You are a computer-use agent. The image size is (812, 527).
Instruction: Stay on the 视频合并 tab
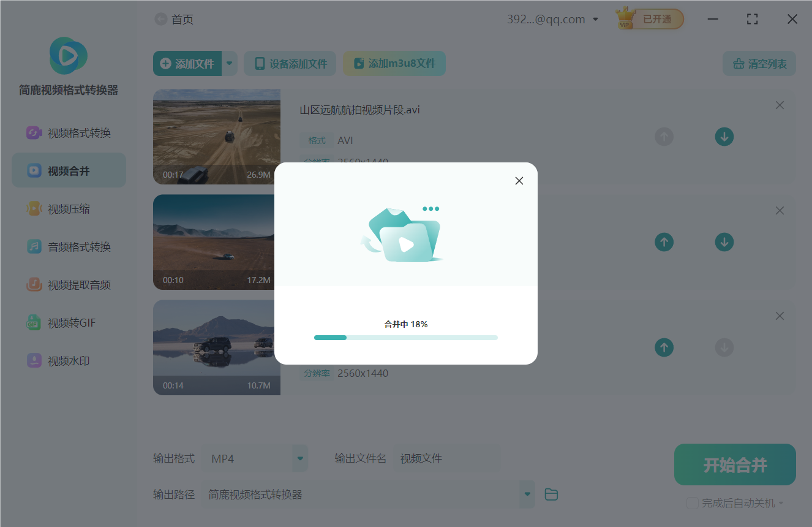click(x=69, y=170)
